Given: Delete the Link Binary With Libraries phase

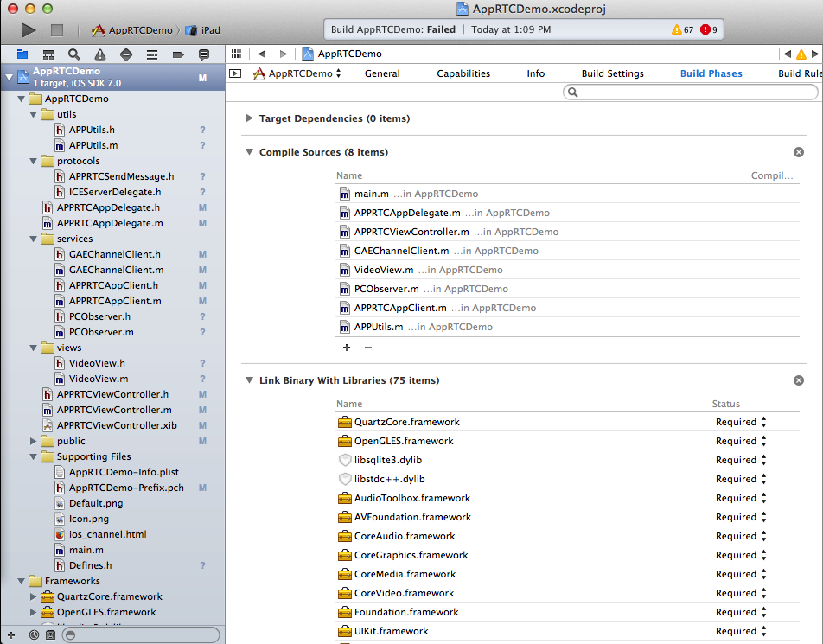Looking at the screenshot, I should (798, 380).
